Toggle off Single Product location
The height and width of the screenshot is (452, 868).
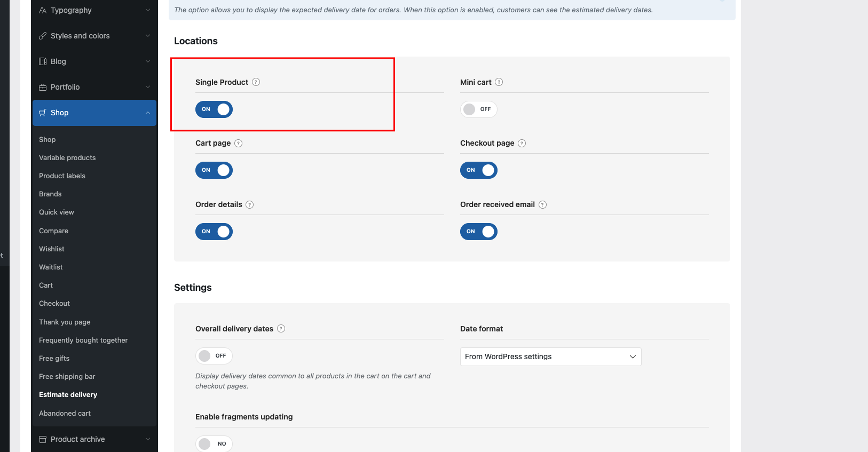[214, 109]
